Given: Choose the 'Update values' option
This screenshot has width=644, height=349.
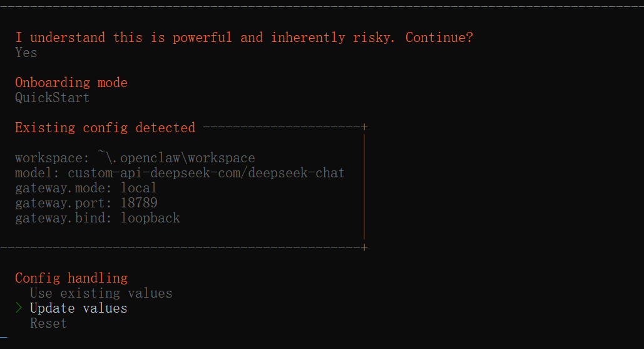Looking at the screenshot, I should click(78, 308).
